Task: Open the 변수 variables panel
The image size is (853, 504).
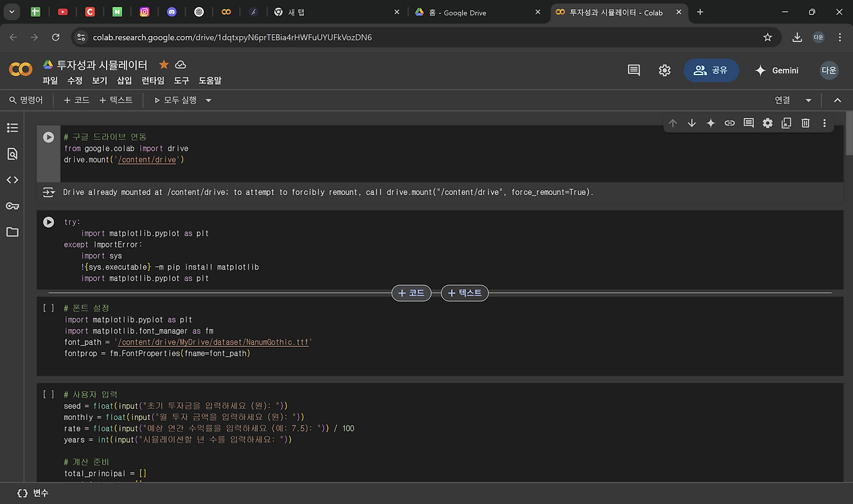Action: 33,493
